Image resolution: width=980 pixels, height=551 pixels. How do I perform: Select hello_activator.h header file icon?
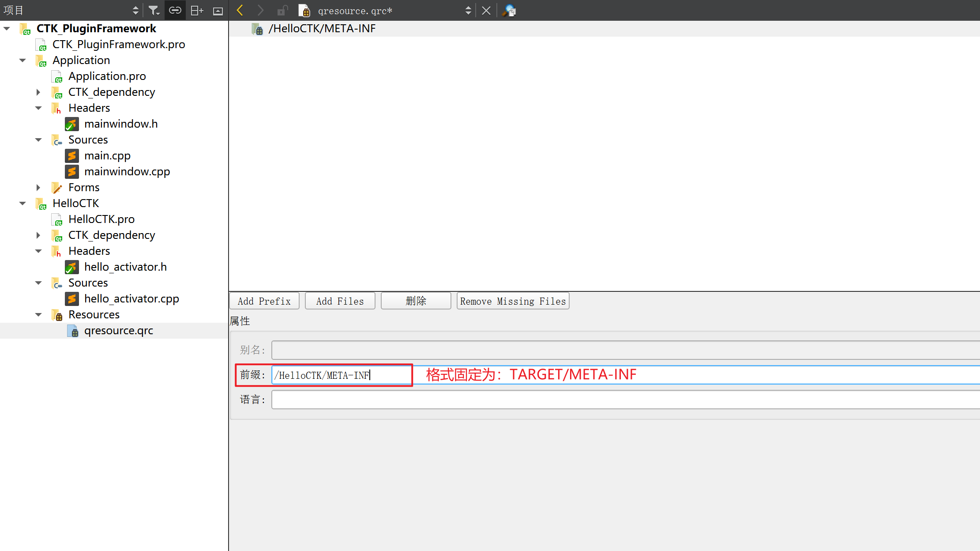(73, 267)
